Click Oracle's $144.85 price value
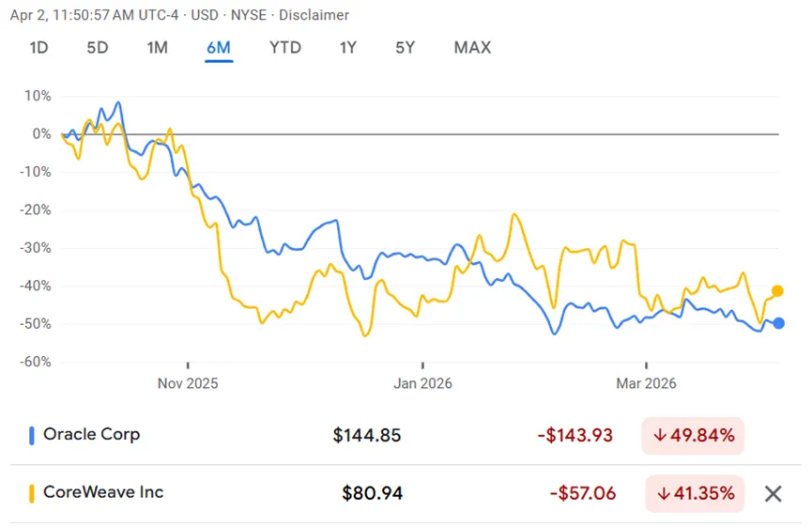The height and width of the screenshot is (527, 812). point(367,435)
